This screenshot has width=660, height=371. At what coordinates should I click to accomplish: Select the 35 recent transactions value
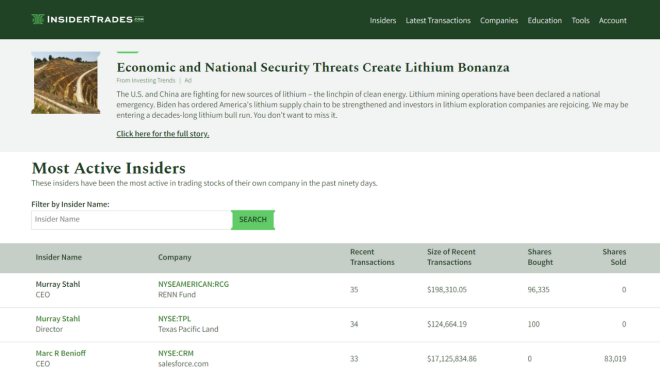[x=354, y=290]
